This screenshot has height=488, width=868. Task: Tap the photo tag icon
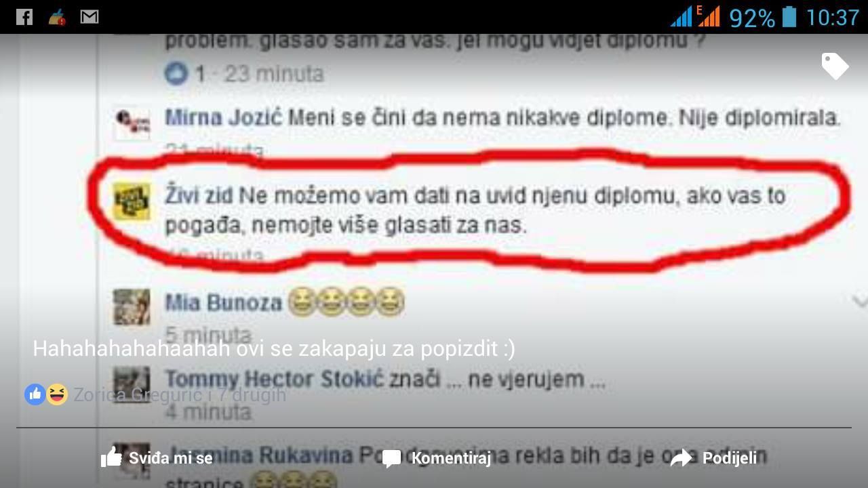(x=835, y=66)
